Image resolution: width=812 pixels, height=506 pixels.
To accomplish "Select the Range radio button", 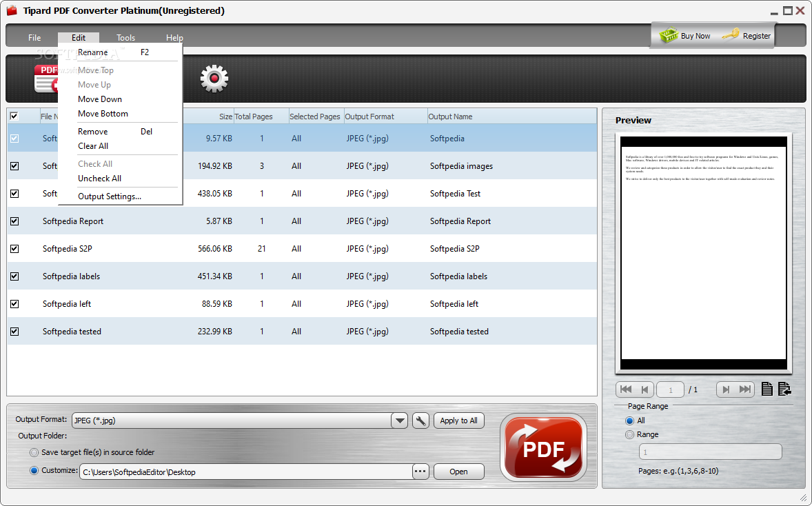I will [x=630, y=434].
